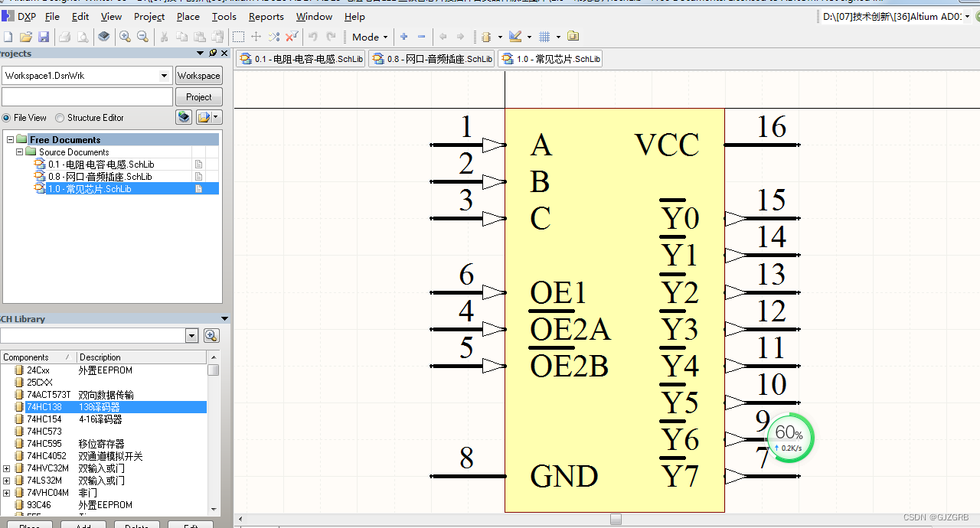
Task: Select the Structure Editor radio button
Action: (60, 118)
